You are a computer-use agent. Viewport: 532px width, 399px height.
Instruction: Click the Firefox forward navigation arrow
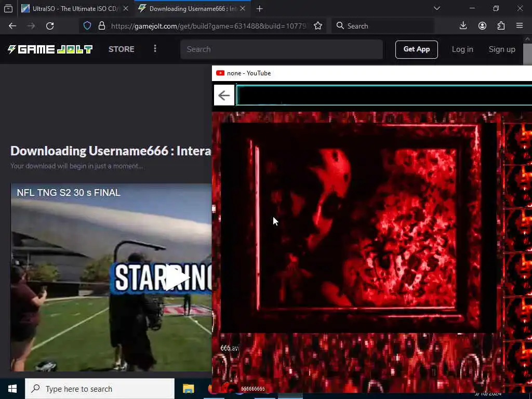[x=31, y=26]
